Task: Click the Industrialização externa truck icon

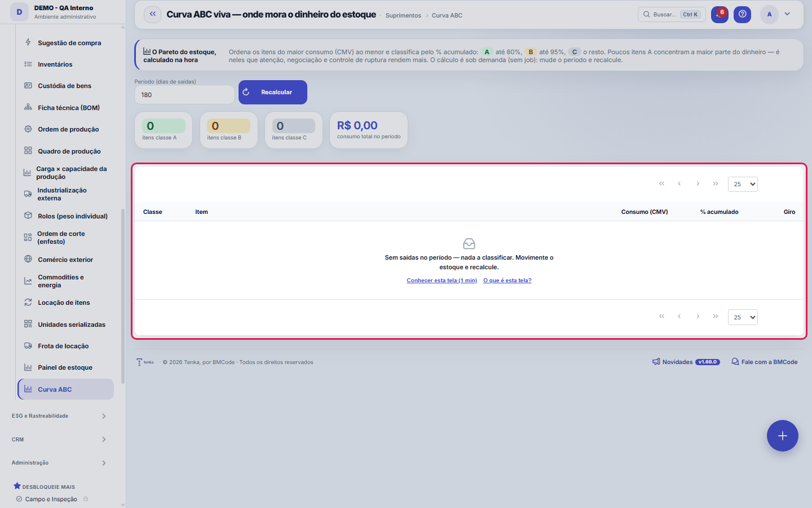Action: pos(28,194)
